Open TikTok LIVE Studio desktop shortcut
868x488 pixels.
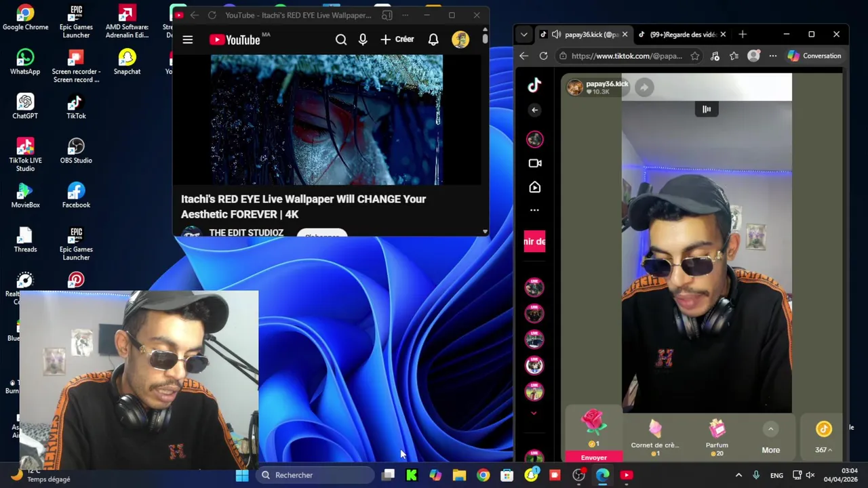coord(25,155)
